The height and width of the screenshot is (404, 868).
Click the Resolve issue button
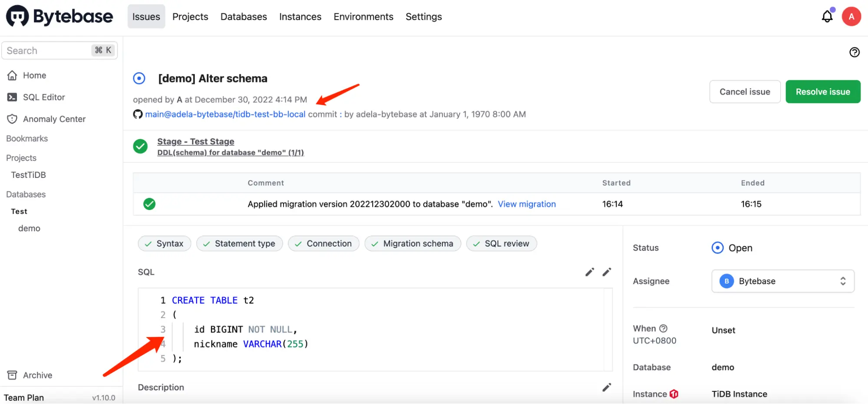pyautogui.click(x=822, y=92)
